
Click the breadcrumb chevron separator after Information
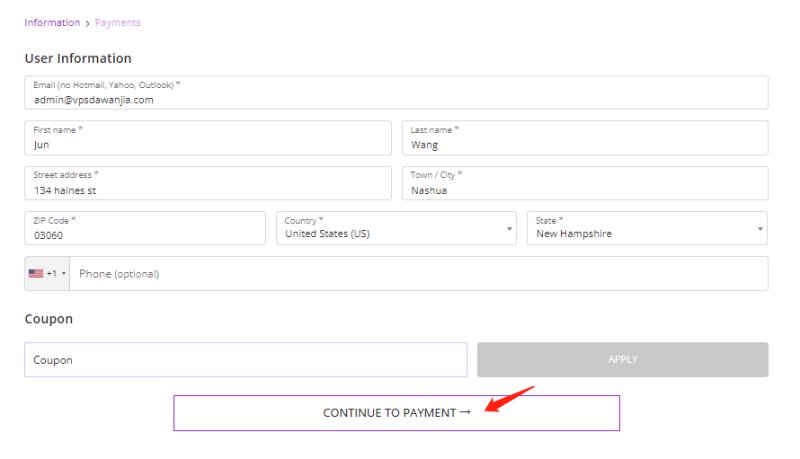click(87, 23)
